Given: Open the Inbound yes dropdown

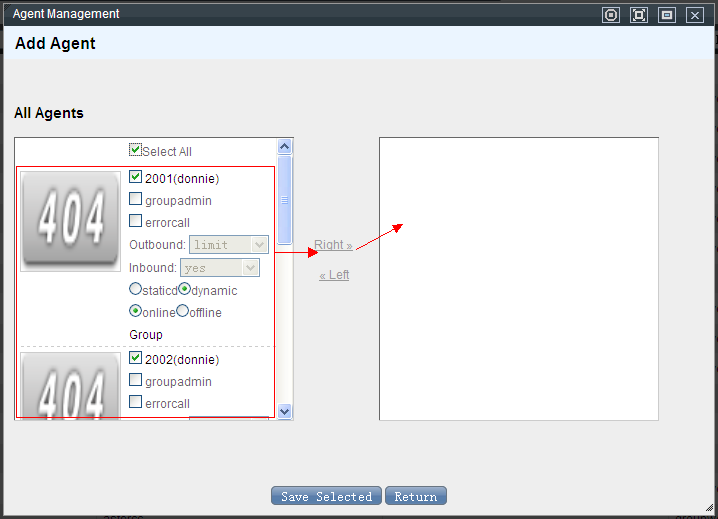Looking at the screenshot, I should click(219, 268).
